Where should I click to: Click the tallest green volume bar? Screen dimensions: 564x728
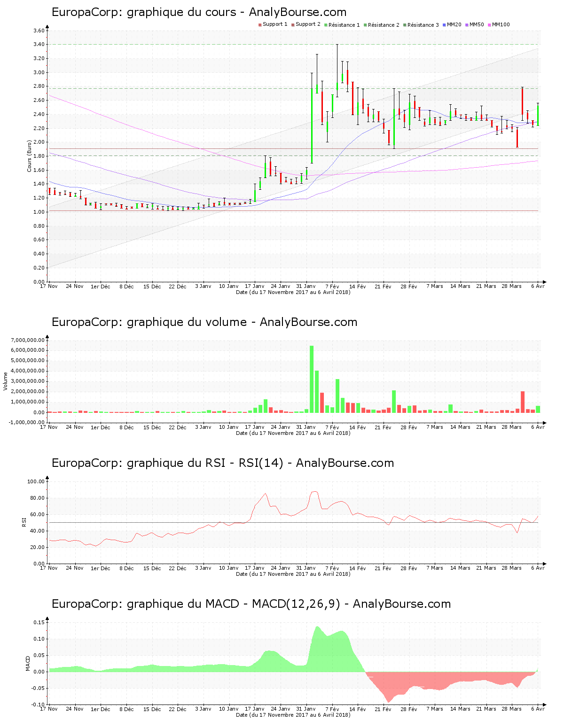click(x=312, y=379)
